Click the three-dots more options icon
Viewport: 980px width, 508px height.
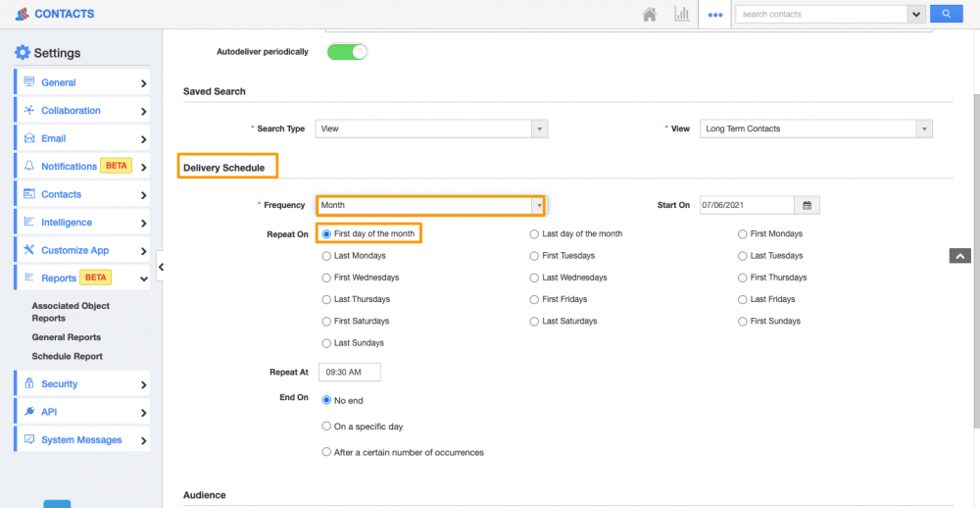[x=715, y=15]
